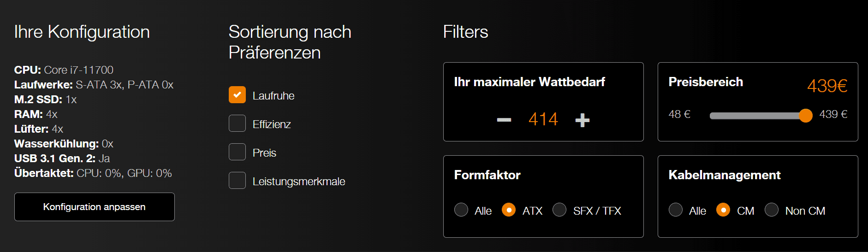Select the CM cable management radio
The image size is (868, 252).
click(x=723, y=210)
